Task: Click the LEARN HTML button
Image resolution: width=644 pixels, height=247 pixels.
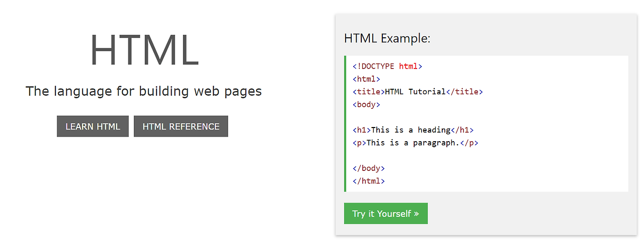Action: click(x=93, y=127)
